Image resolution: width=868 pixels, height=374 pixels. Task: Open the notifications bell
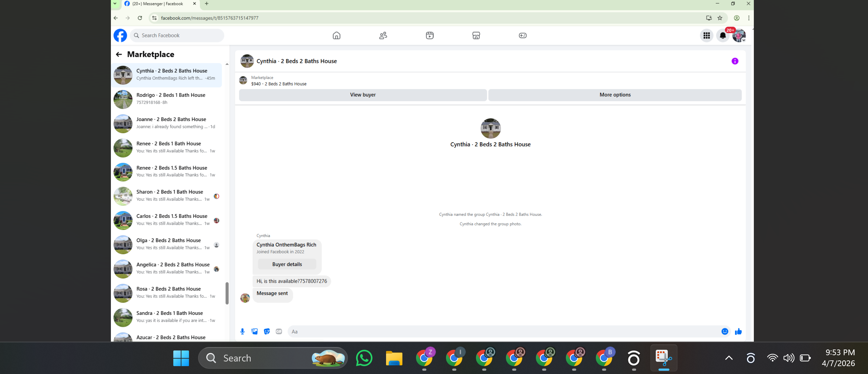[723, 35]
